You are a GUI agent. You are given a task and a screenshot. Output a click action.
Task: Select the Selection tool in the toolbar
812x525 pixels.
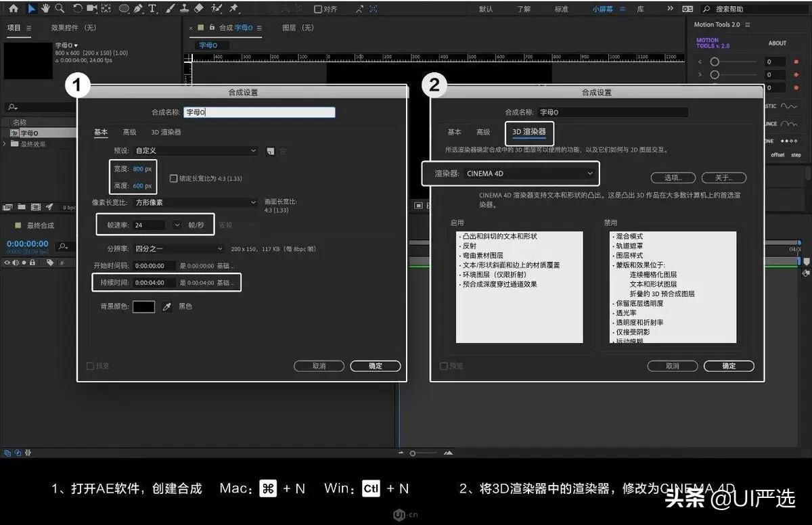pos(31,9)
